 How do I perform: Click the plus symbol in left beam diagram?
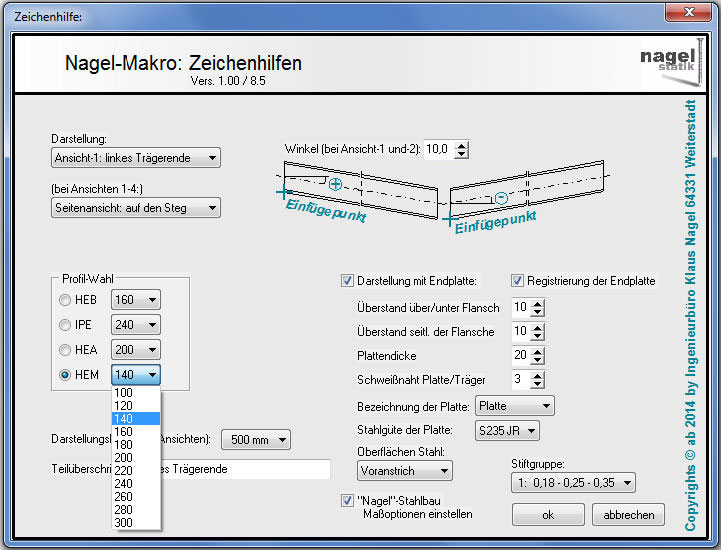coord(335,184)
